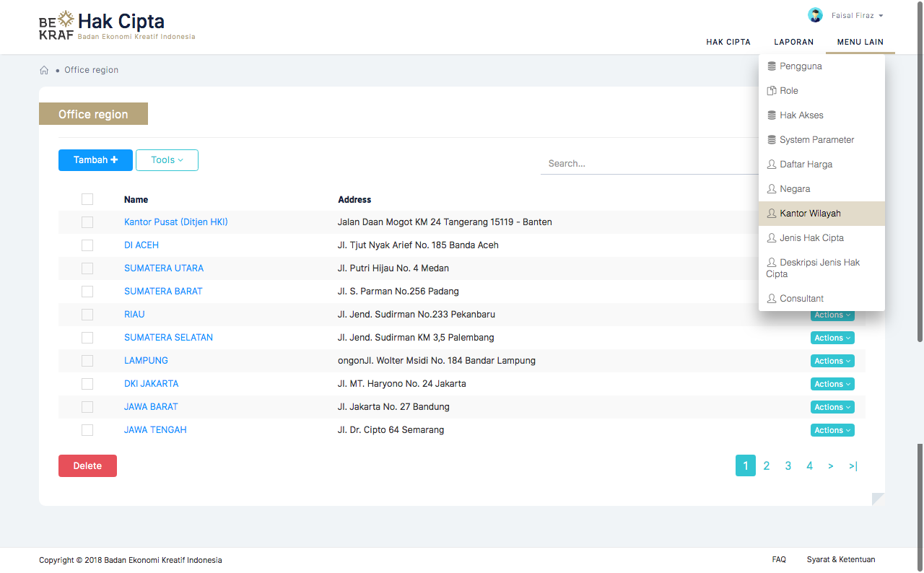Click the document icon beside Role
The image size is (924, 573).
pos(772,91)
